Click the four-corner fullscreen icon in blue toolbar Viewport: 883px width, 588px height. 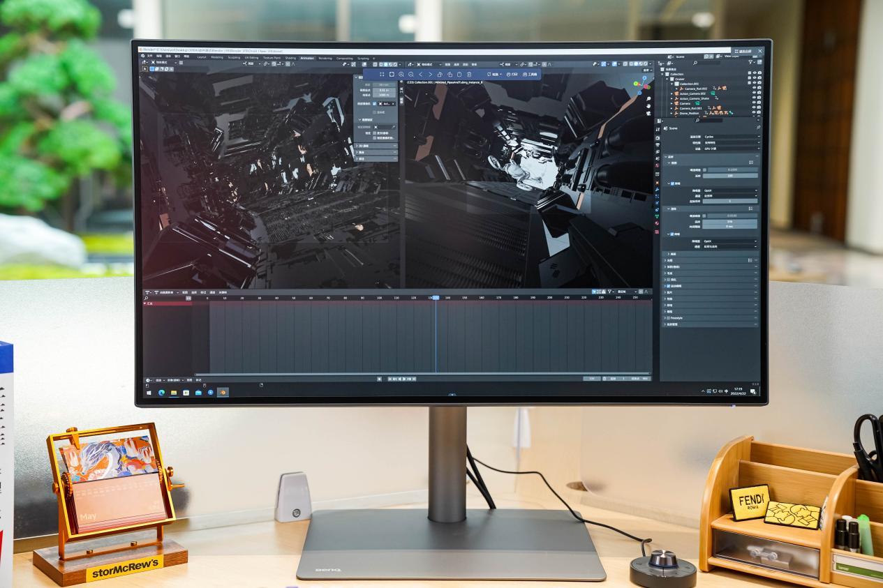click(382, 74)
